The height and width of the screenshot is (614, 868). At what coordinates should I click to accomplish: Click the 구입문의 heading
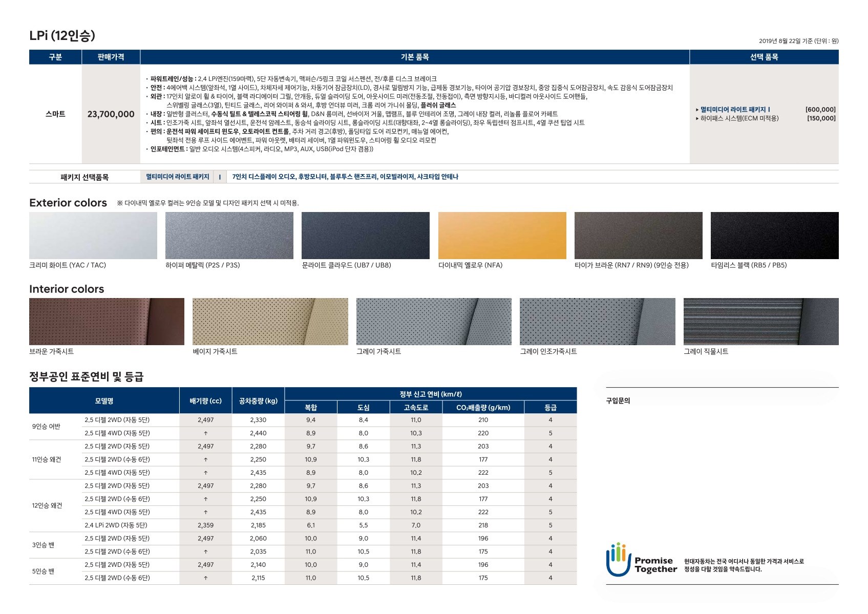(618, 400)
